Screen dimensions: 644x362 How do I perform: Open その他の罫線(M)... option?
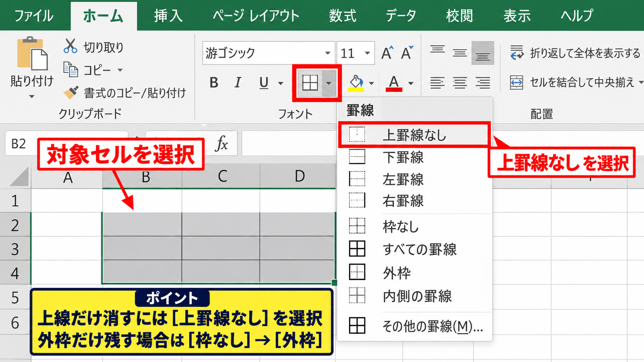pyautogui.click(x=414, y=326)
